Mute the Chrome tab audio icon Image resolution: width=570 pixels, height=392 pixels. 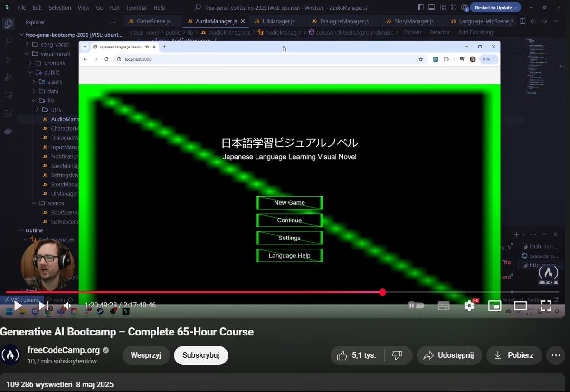coord(147,47)
